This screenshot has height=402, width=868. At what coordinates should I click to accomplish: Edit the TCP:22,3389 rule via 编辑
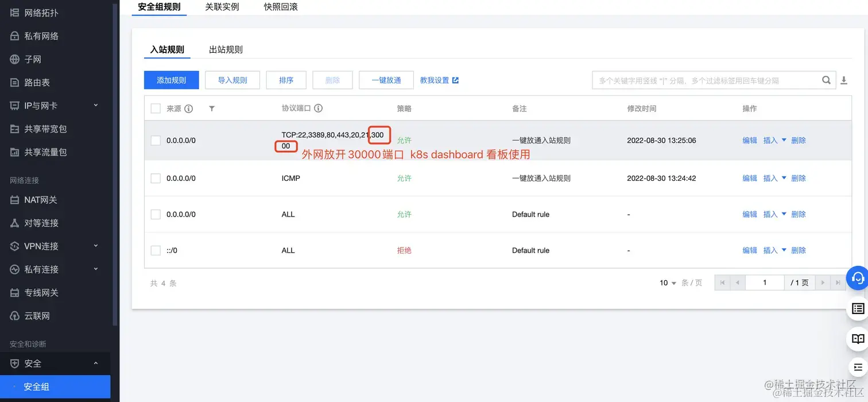coord(750,140)
